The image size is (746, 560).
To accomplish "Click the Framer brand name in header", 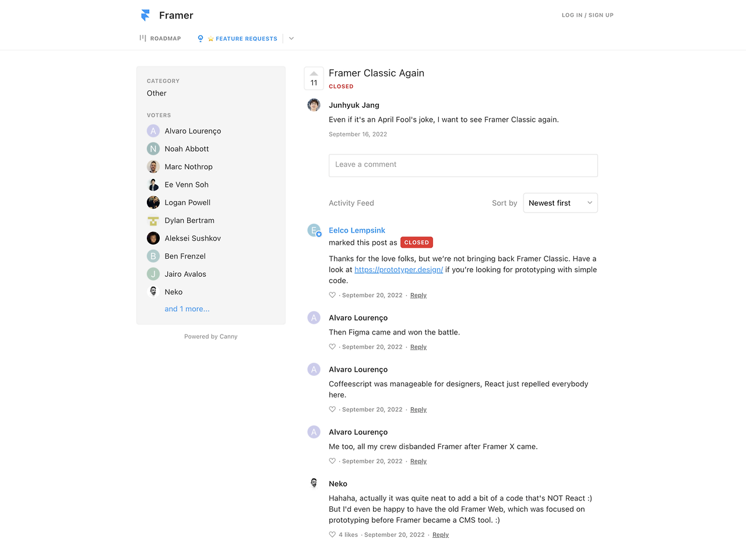I will point(176,15).
